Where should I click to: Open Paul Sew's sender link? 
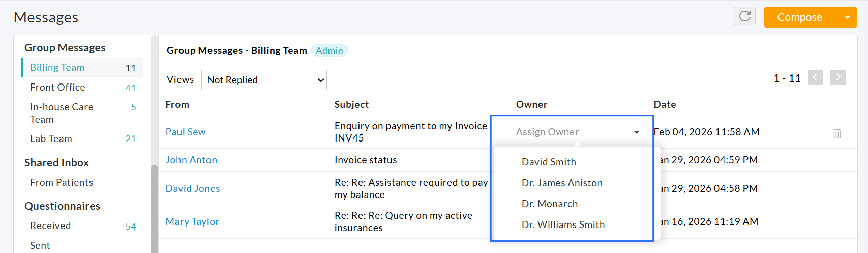click(186, 132)
